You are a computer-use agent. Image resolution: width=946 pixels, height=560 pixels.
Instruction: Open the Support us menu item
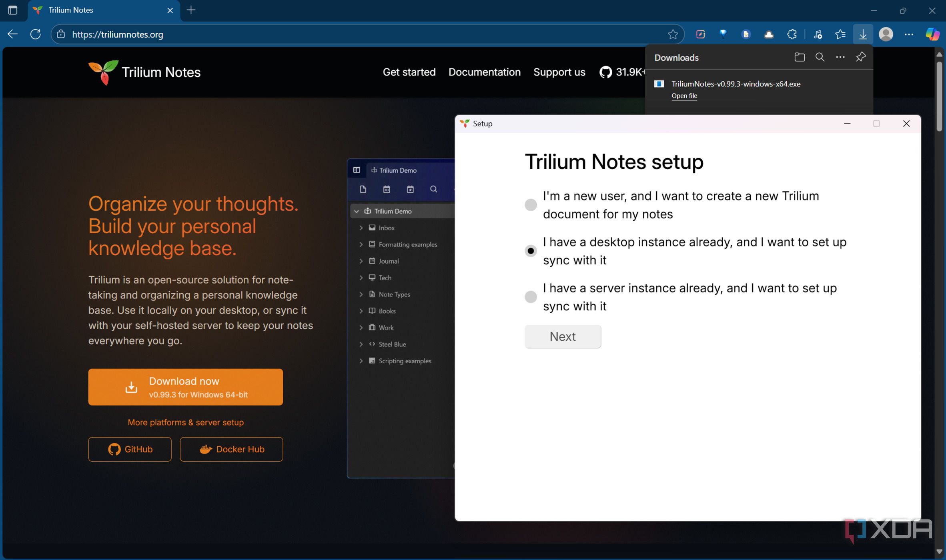559,72
